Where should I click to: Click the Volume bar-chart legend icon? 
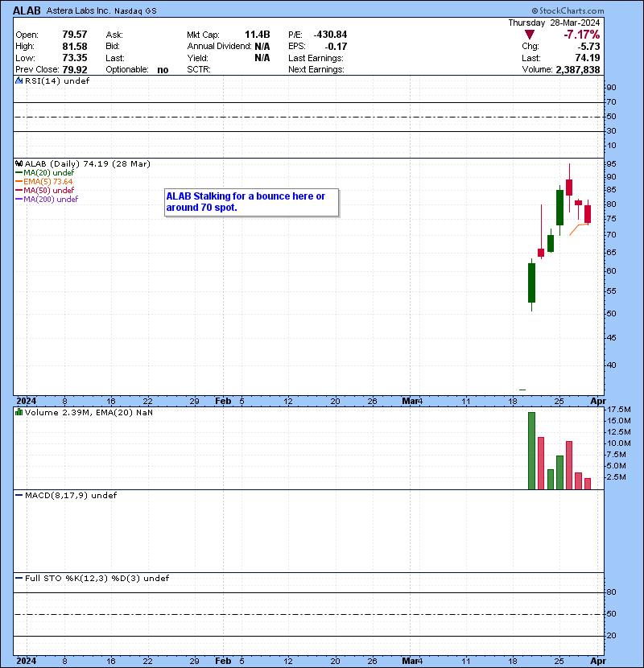coord(19,412)
